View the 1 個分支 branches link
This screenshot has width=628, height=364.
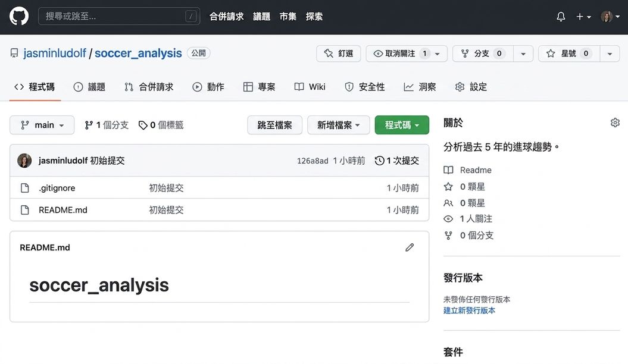click(x=107, y=125)
